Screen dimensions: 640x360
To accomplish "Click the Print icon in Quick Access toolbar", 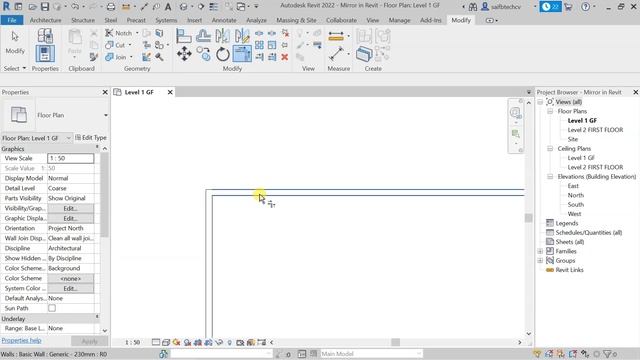I will coord(111,7).
